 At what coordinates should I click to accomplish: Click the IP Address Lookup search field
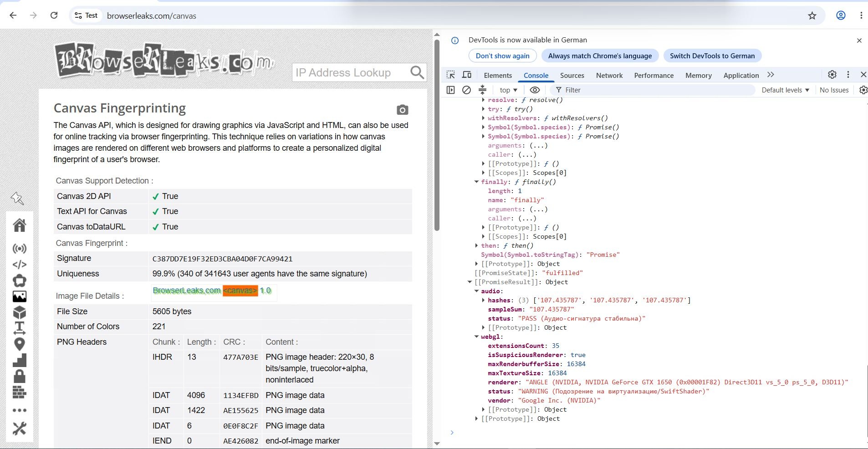[x=351, y=72]
